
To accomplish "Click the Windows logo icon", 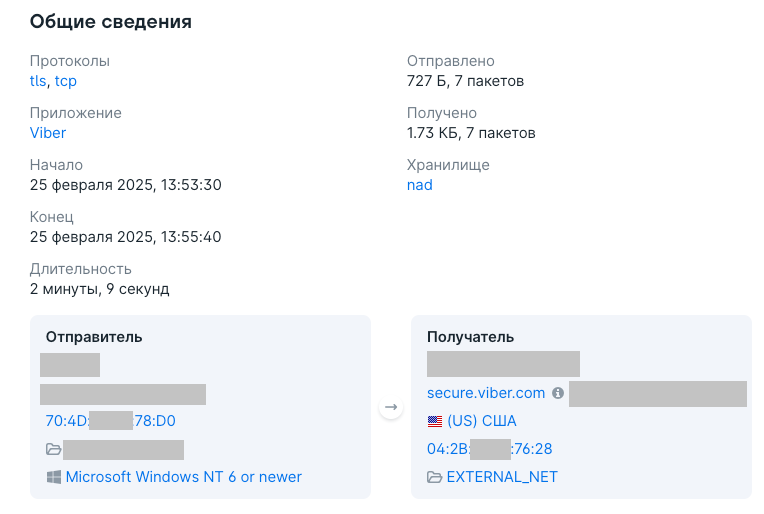I will pos(54,477).
